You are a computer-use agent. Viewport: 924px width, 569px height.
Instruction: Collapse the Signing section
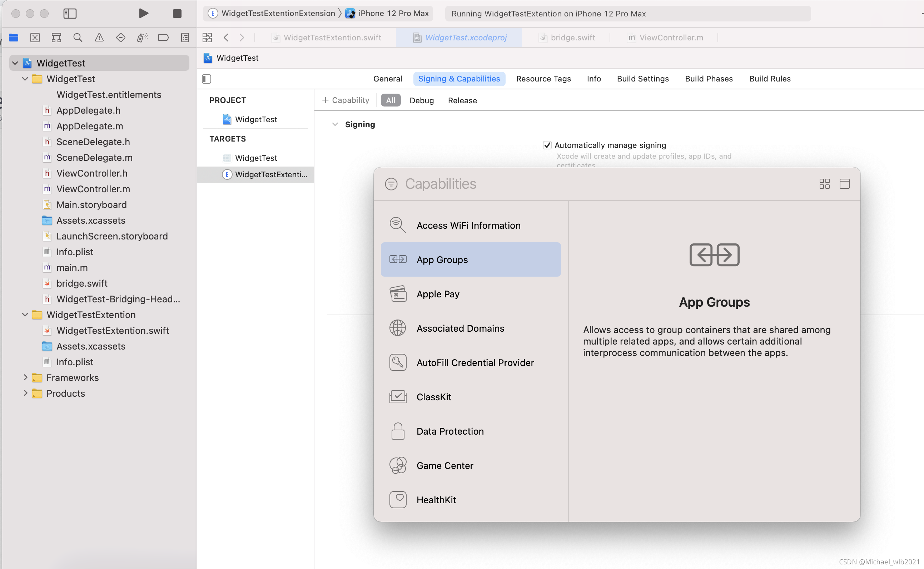(335, 124)
